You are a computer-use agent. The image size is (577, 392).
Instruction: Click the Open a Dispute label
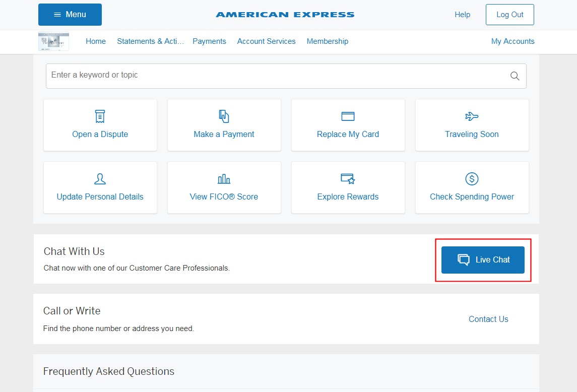(100, 135)
